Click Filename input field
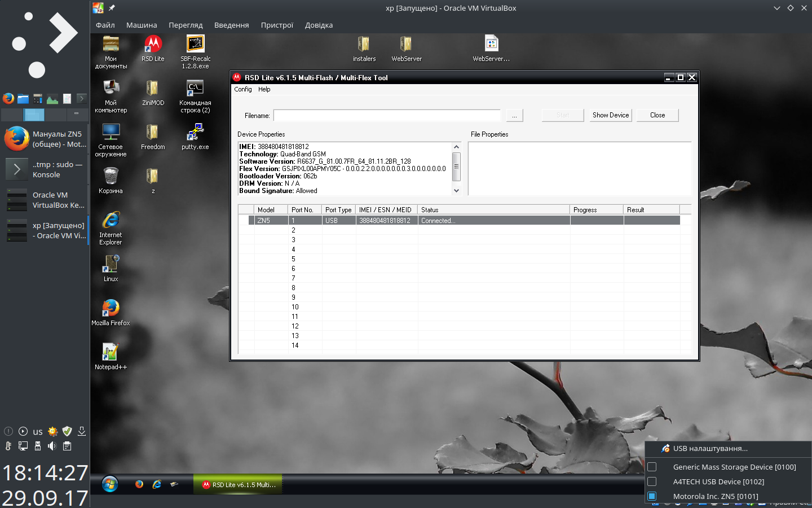 pos(387,116)
